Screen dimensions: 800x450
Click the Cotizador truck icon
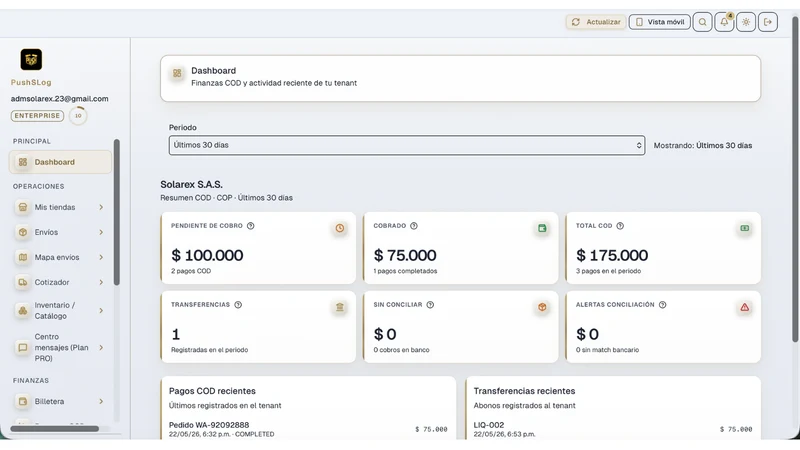click(22, 282)
